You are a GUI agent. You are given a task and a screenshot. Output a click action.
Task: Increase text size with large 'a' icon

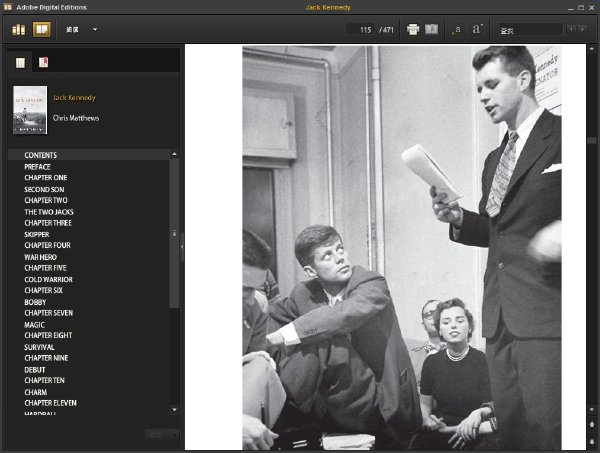(477, 29)
